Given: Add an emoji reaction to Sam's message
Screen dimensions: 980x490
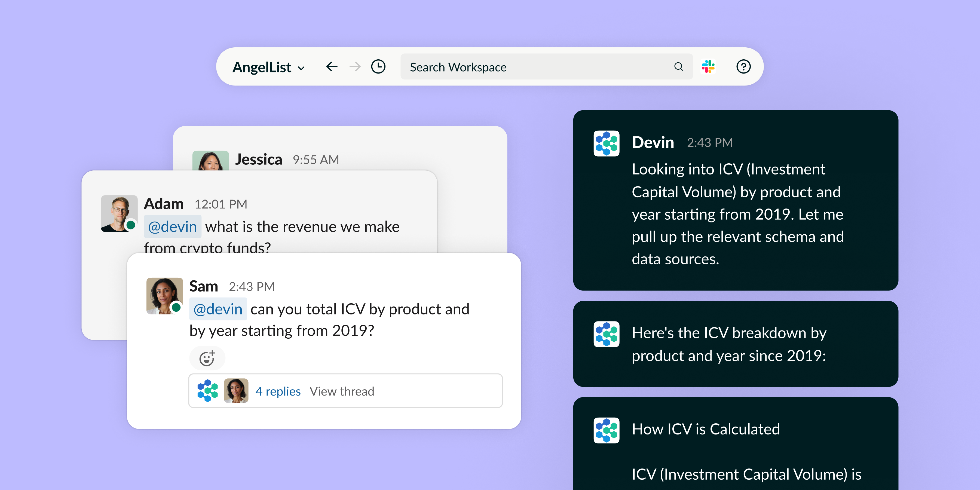Looking at the screenshot, I should [x=207, y=358].
